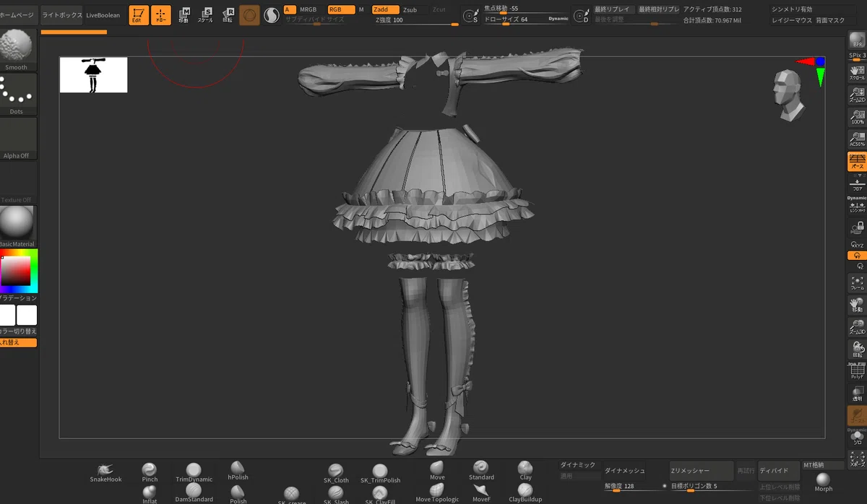Viewport: 867px width, 504px height.
Task: Click the camera head orientation widget
Action: pos(787,93)
